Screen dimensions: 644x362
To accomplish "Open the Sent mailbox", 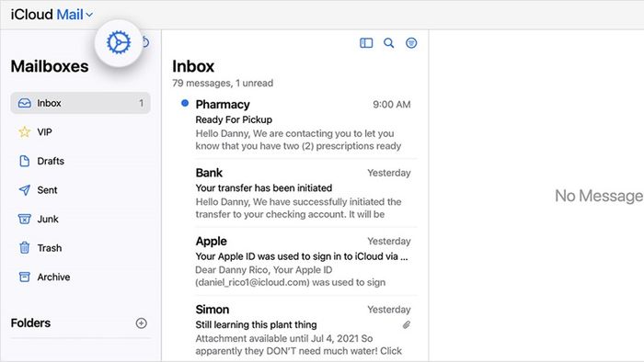I will click(x=81, y=190).
